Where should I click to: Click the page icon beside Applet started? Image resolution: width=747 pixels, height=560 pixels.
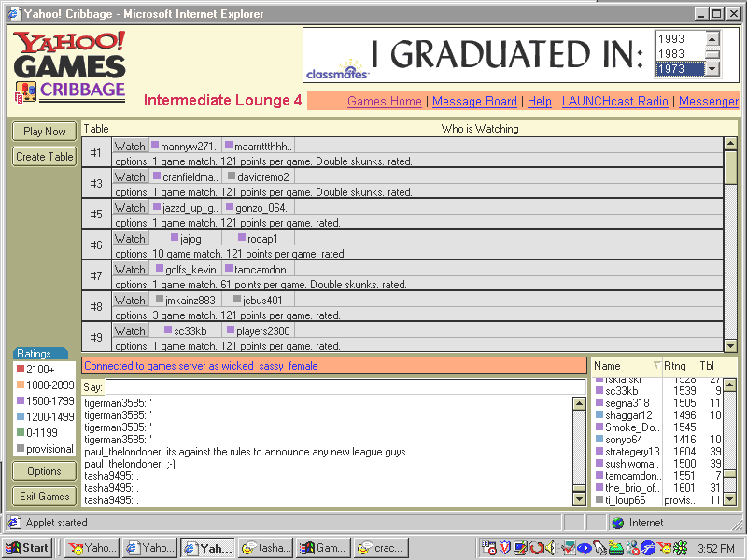click(14, 523)
